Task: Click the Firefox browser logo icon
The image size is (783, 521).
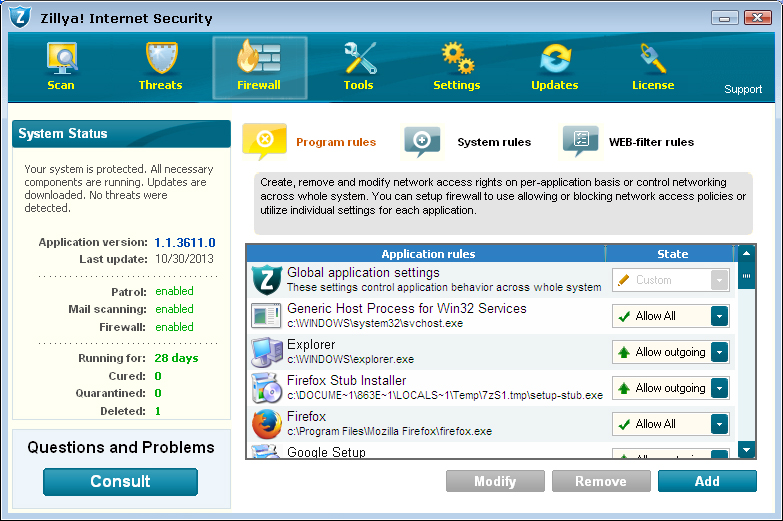Action: click(x=267, y=424)
